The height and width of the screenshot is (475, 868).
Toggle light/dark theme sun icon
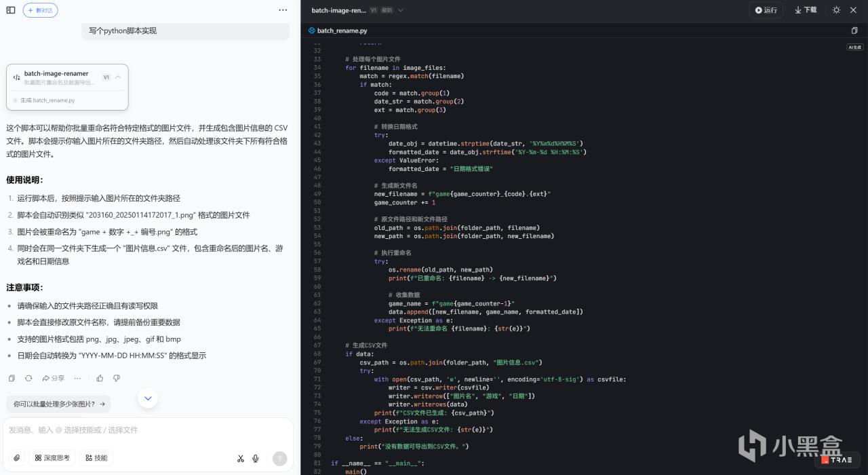(836, 10)
